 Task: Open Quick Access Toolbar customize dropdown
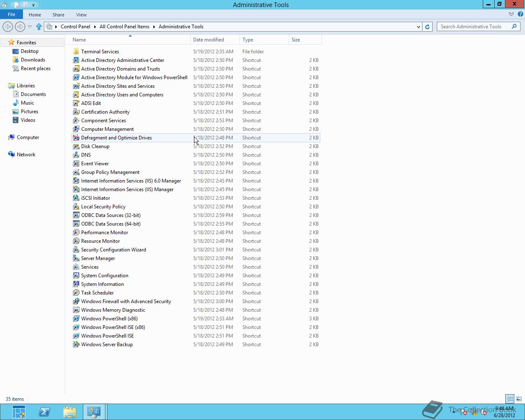(34, 5)
